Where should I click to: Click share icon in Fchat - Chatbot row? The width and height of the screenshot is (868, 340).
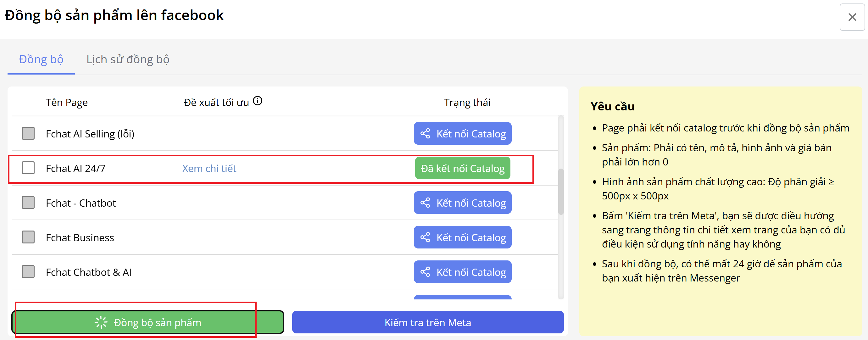pos(425,203)
